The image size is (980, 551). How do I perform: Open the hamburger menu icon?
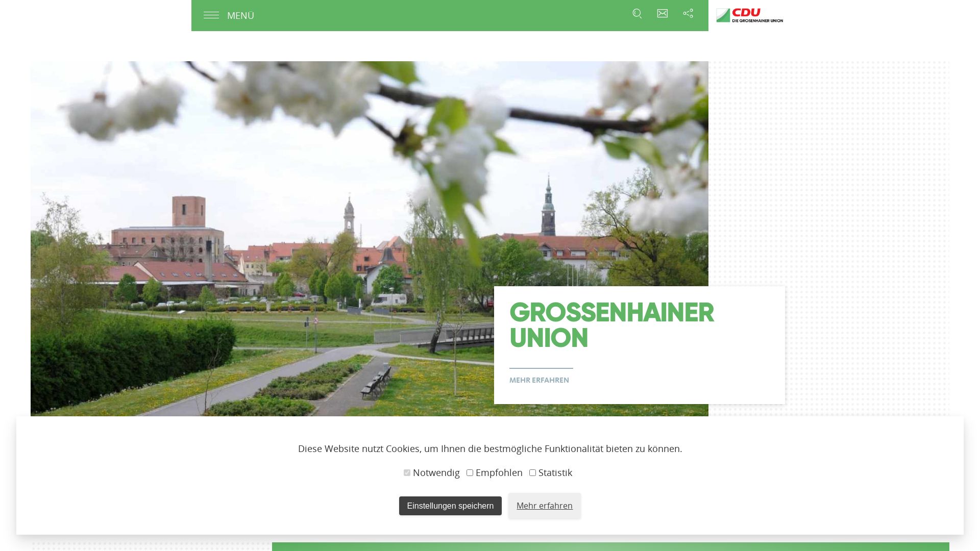[x=211, y=15]
